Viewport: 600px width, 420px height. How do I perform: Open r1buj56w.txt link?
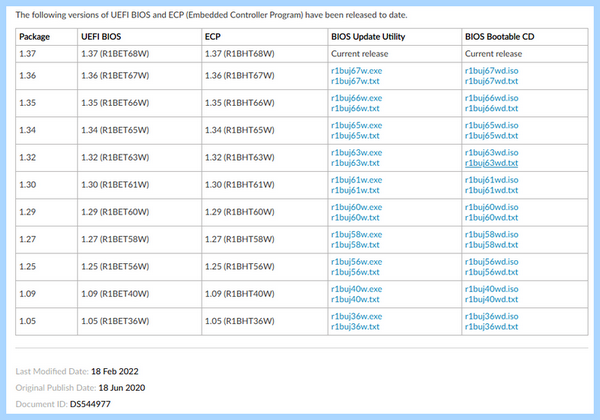(355, 272)
